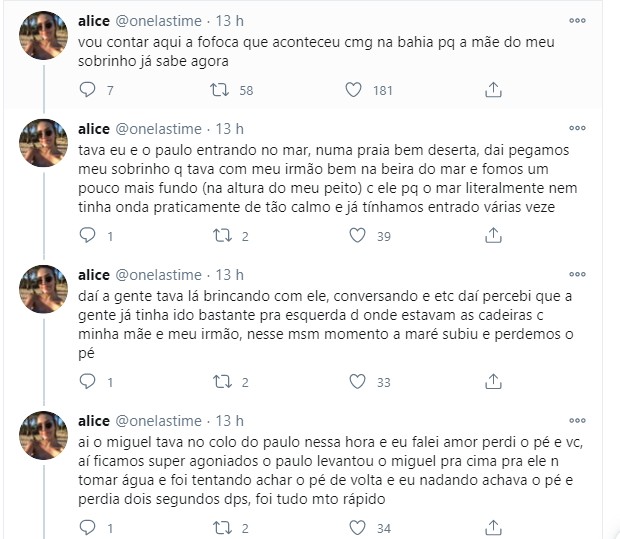This screenshot has width=620, height=539.
Task: Open the @onelastime handle on the first tweet
Action: coord(160,20)
